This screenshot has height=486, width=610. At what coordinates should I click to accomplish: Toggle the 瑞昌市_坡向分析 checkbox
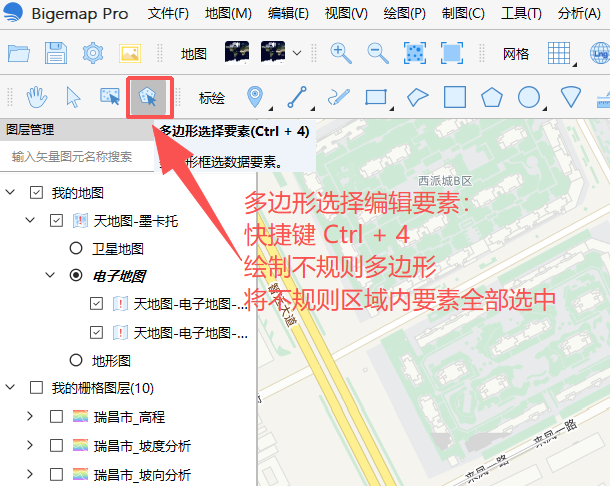(56, 475)
